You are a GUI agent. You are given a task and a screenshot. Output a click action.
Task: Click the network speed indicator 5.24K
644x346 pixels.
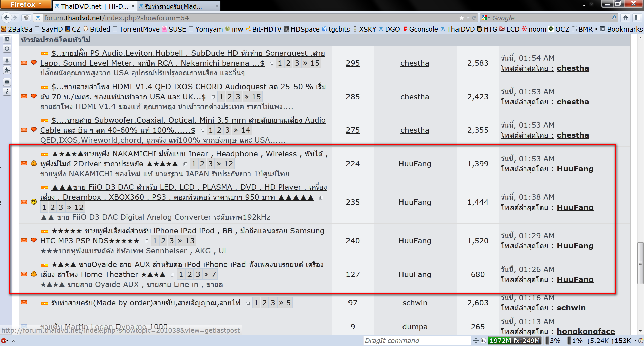598,341
